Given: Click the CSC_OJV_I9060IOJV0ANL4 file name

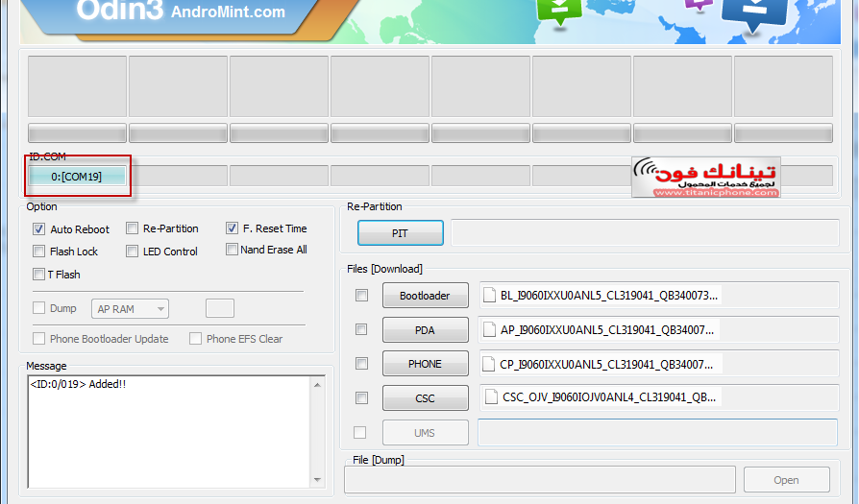Looking at the screenshot, I should [609, 397].
